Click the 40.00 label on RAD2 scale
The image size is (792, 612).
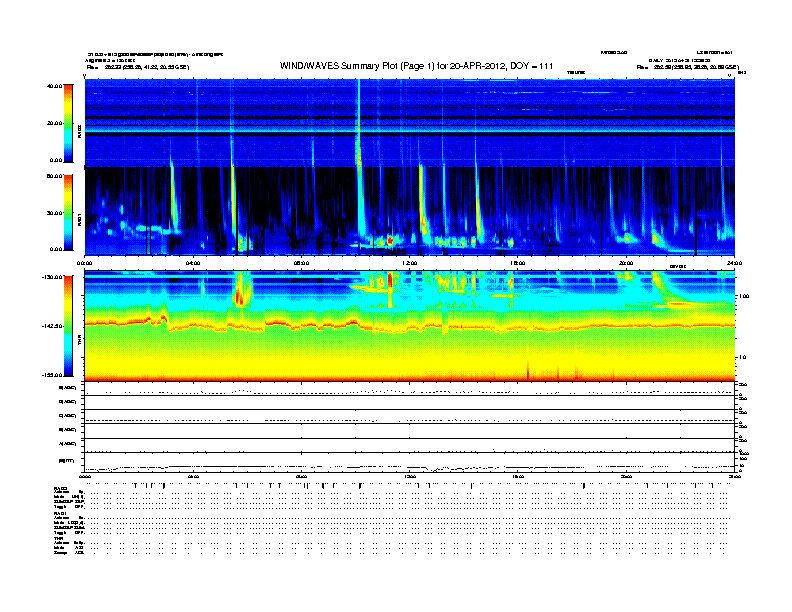[x=54, y=86]
